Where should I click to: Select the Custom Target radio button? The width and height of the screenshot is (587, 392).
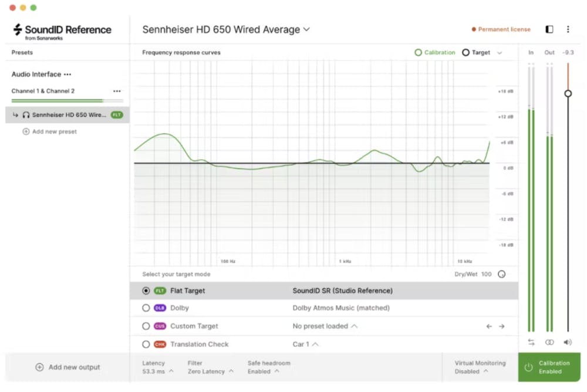146,326
